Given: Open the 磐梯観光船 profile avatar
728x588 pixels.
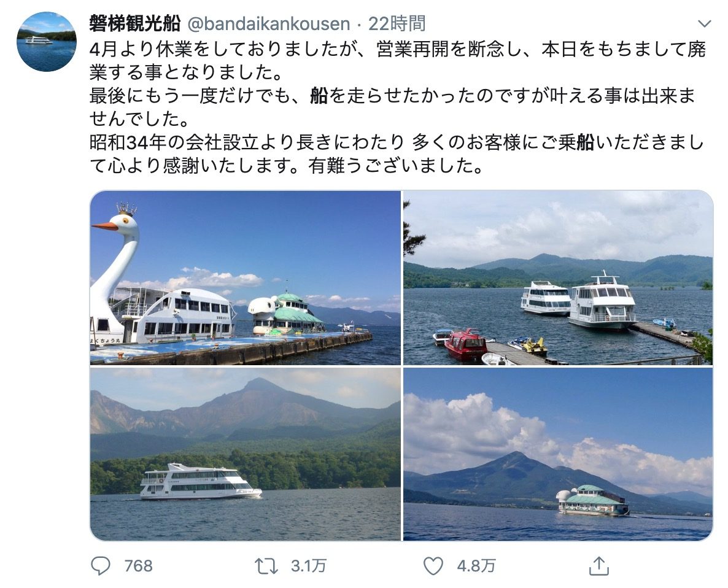Looking at the screenshot, I should coord(47,42).
